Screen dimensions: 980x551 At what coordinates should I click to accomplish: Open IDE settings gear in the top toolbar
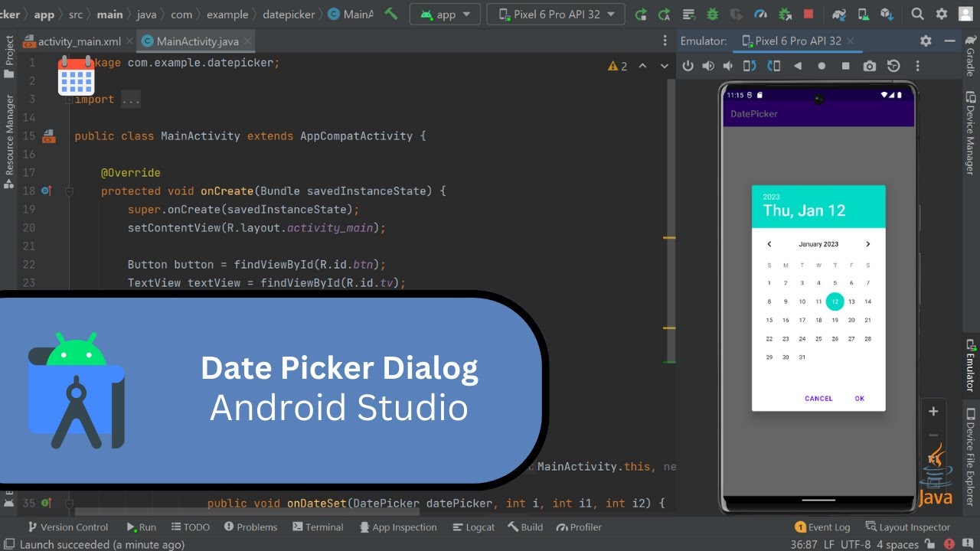[x=942, y=14]
